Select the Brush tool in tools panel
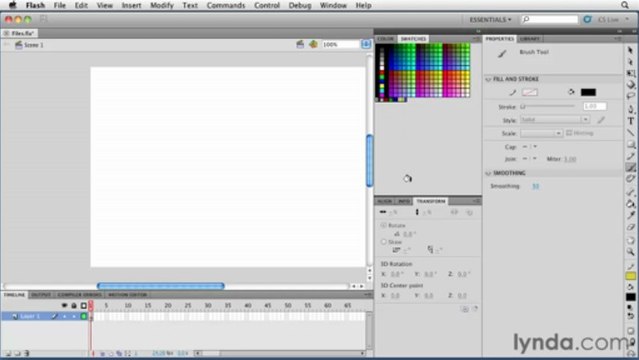639x360 pixels. [630, 168]
